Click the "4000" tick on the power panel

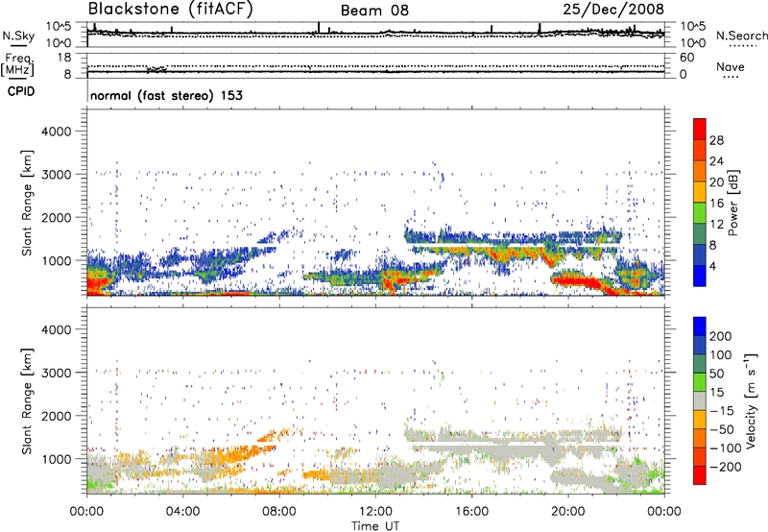[57, 132]
